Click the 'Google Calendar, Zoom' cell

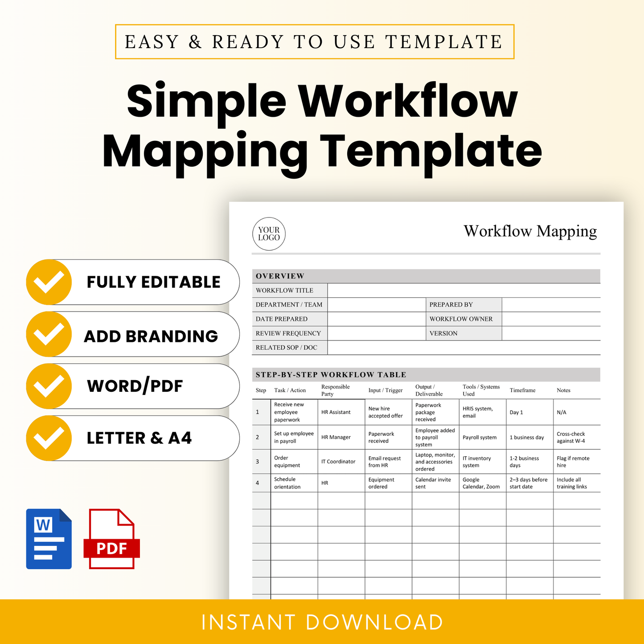pos(483,483)
